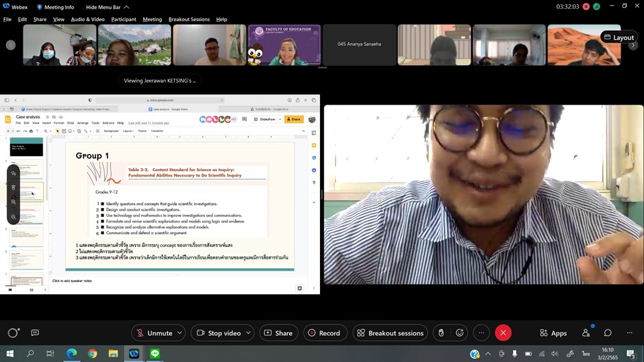Show previous participant thumbnails arrow

click(11, 45)
